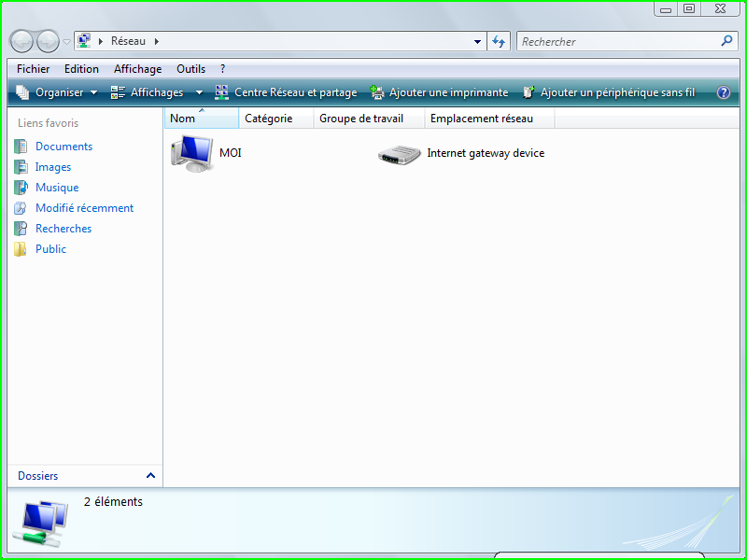
Task: Select the MOI computer icon
Action: click(x=192, y=153)
